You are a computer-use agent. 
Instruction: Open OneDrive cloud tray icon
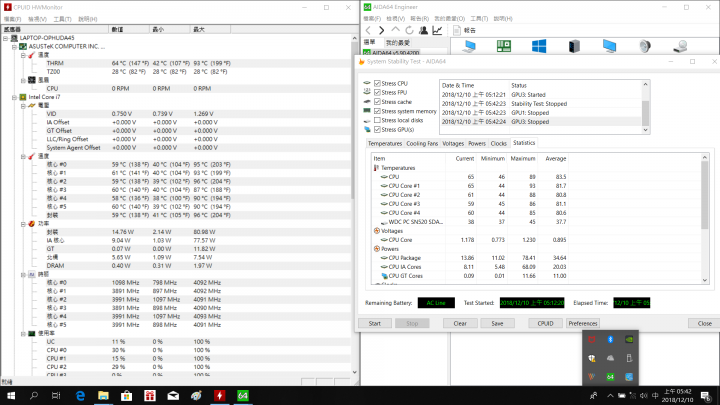tap(610, 358)
